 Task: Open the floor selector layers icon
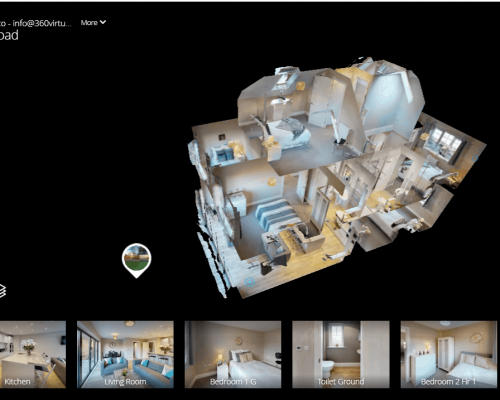tap(2, 291)
